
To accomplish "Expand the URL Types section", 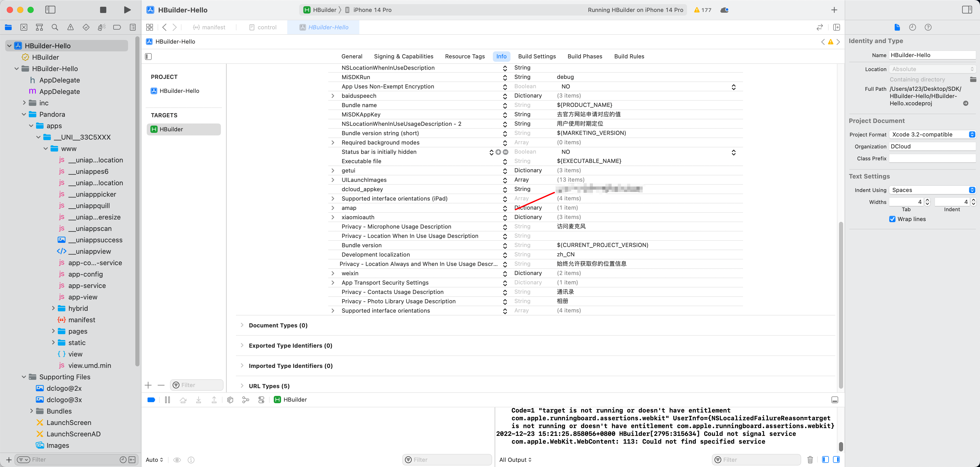I will [242, 386].
